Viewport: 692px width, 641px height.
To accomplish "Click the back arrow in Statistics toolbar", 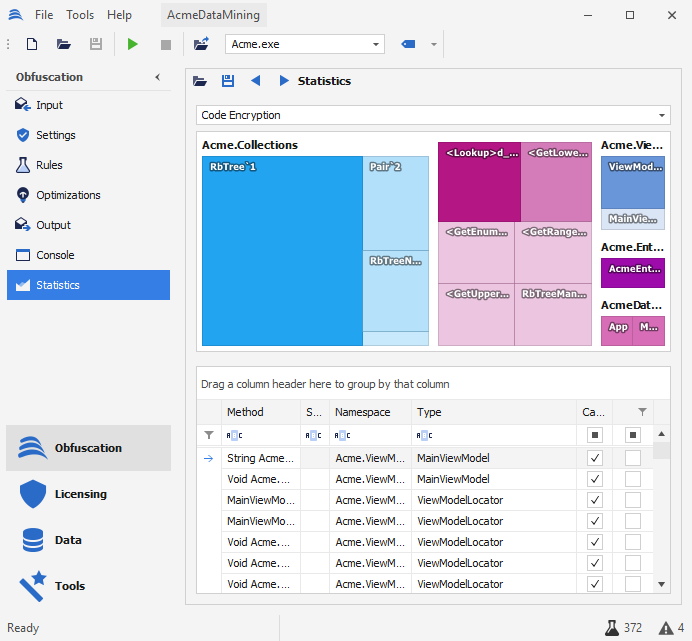I will pyautogui.click(x=256, y=81).
